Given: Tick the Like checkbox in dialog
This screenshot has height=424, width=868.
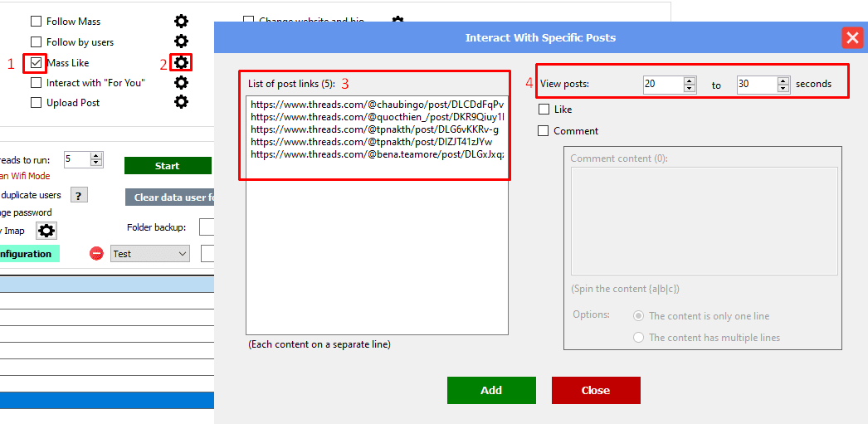Looking at the screenshot, I should [543, 109].
